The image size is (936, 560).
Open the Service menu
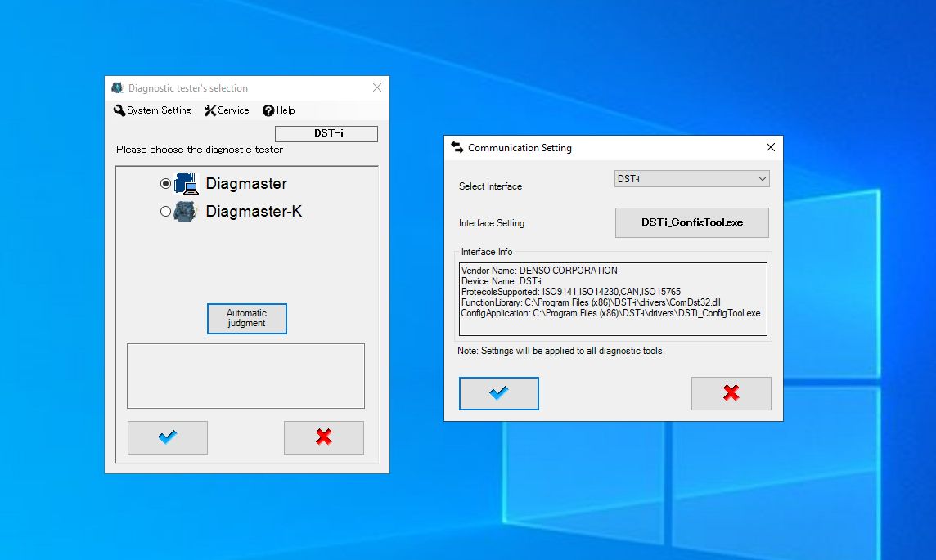point(227,110)
